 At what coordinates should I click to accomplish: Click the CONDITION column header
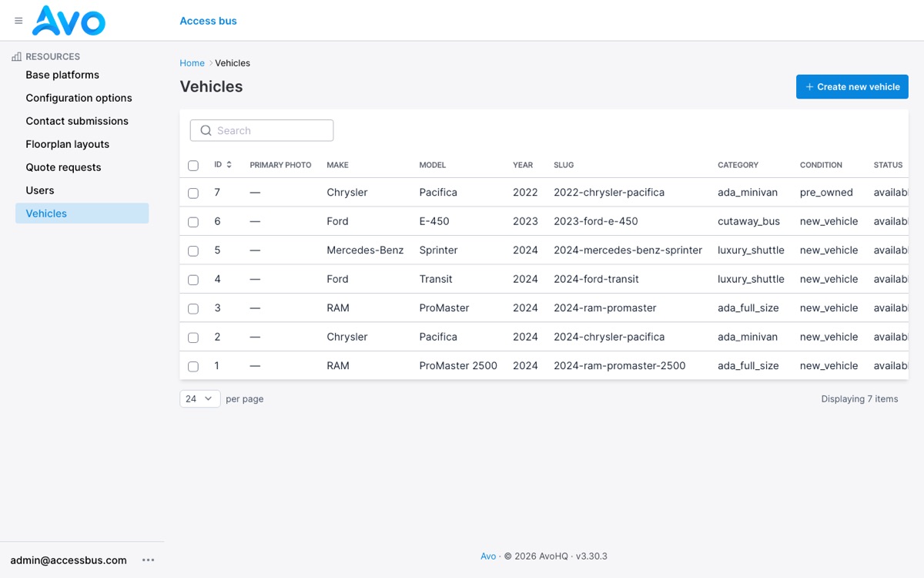(x=821, y=165)
